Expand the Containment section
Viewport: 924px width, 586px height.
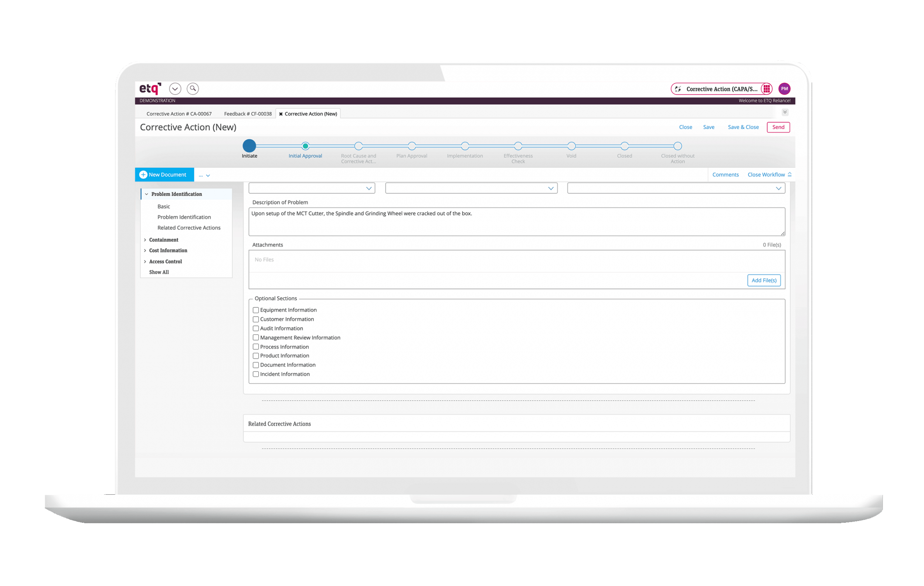click(145, 240)
